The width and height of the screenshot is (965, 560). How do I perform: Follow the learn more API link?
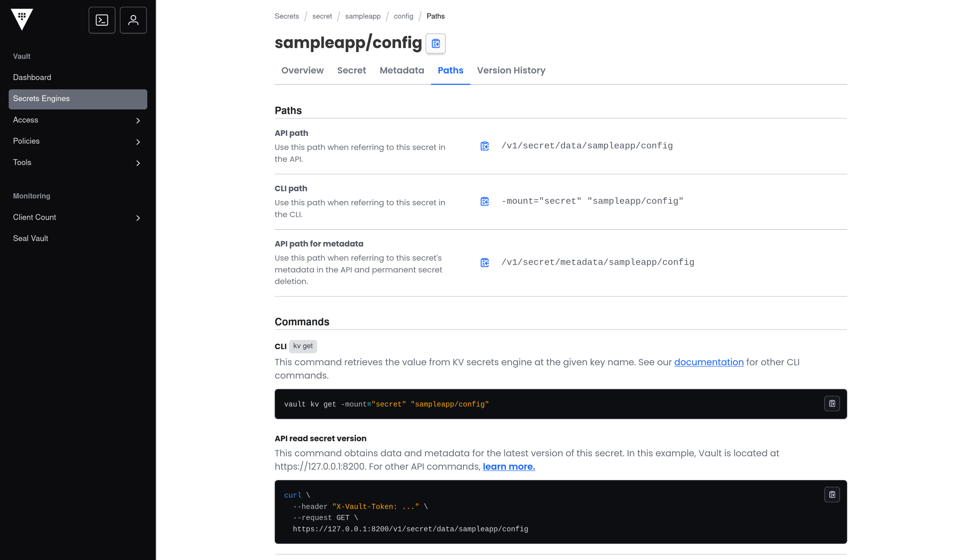(x=508, y=466)
